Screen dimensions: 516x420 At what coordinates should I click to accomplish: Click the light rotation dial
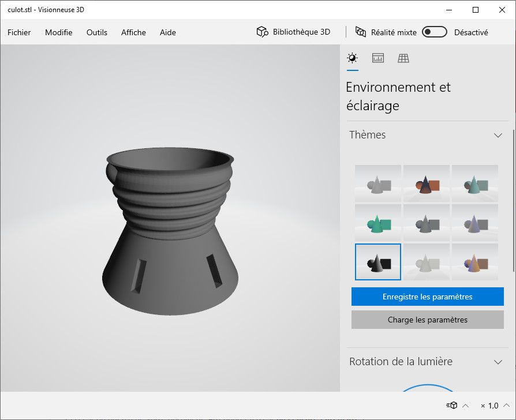427,388
